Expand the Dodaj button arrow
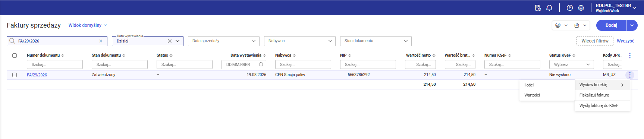Viewport: 644px width, 139px height. click(632, 25)
